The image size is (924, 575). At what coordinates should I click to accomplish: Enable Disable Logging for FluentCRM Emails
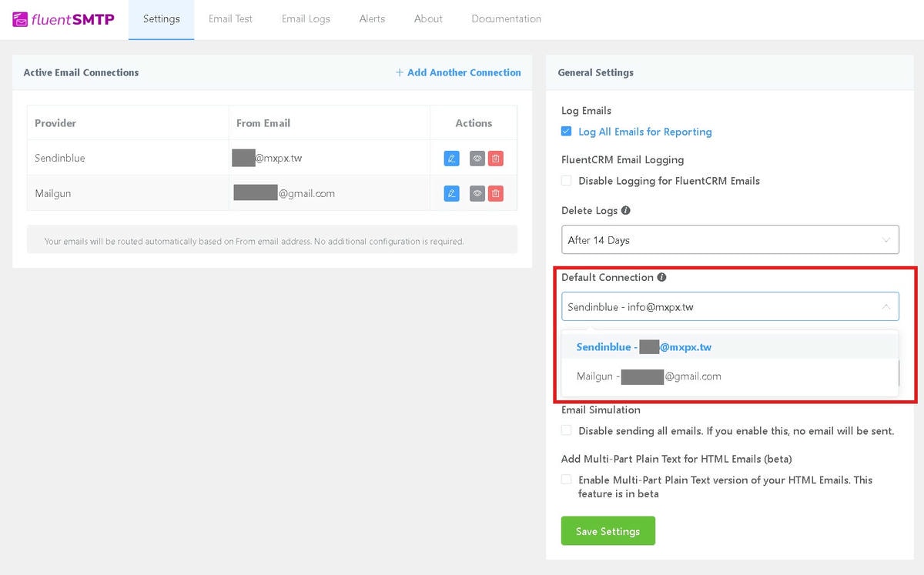pyautogui.click(x=567, y=181)
